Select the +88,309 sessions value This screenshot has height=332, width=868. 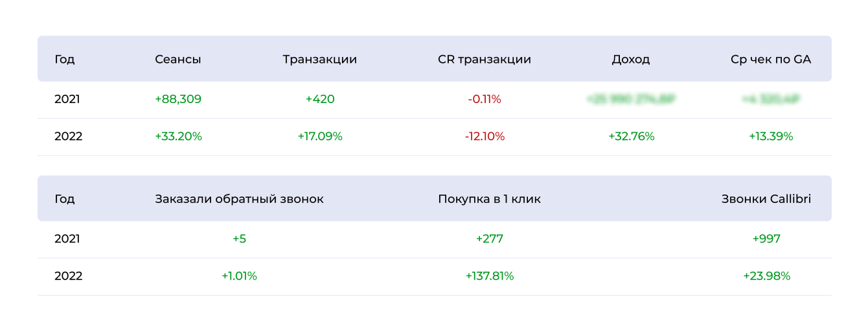[x=178, y=99]
